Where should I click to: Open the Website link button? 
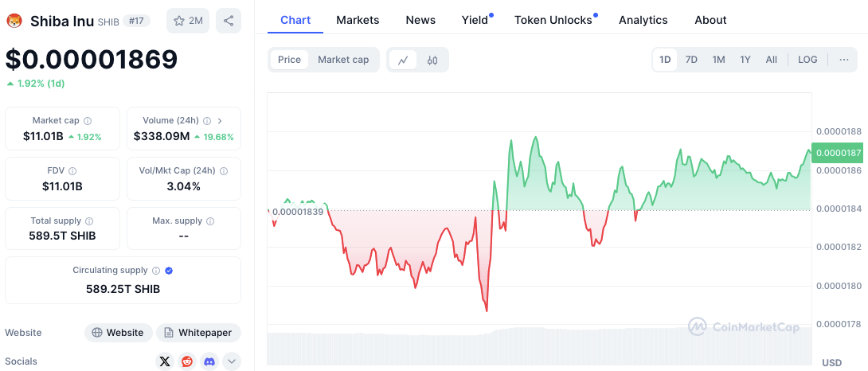point(119,333)
